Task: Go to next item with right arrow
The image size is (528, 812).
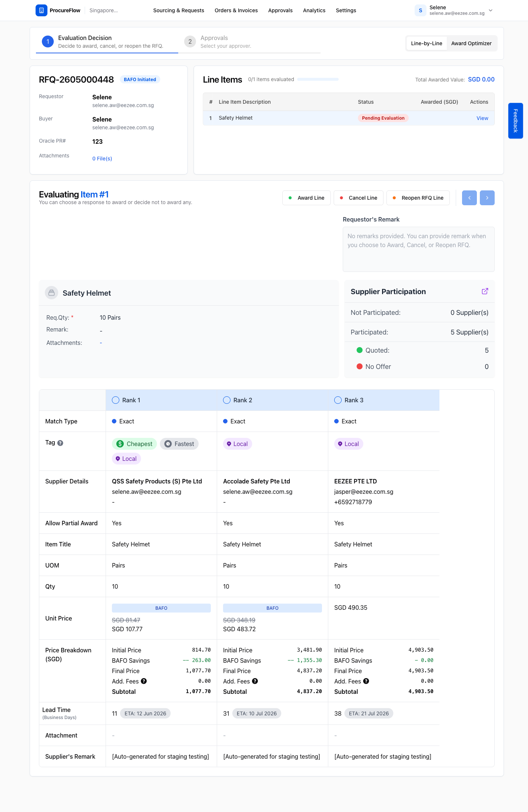Action: (487, 198)
